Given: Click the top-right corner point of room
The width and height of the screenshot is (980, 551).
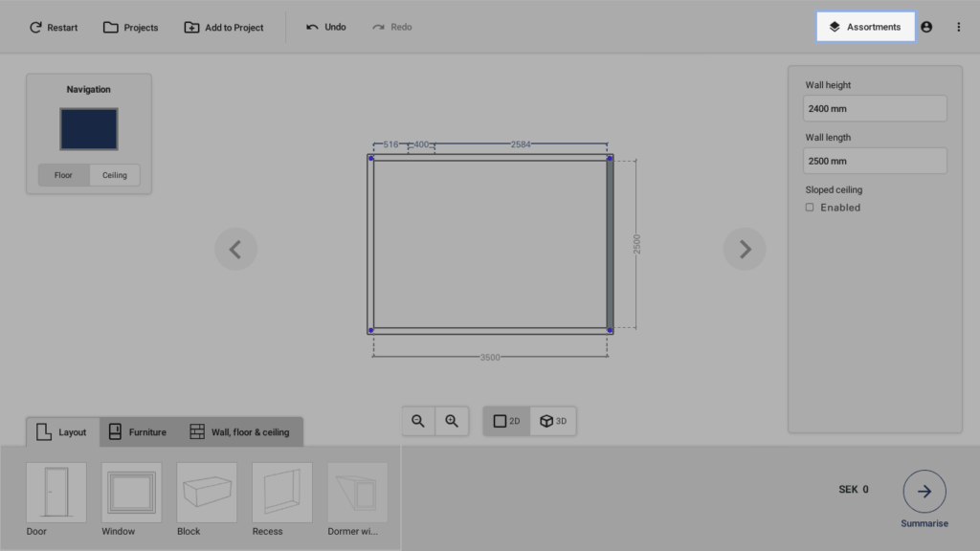Looking at the screenshot, I should tap(610, 158).
